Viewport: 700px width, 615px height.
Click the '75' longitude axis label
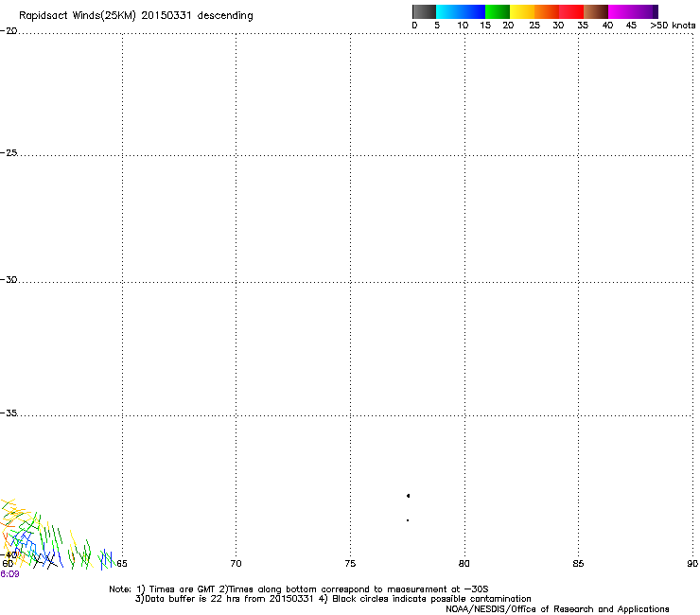click(350, 564)
